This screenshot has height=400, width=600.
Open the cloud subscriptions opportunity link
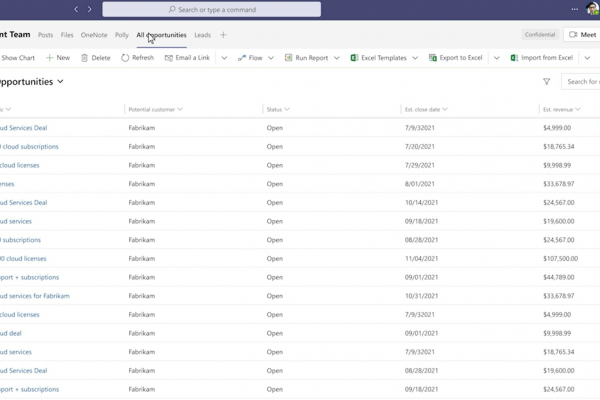click(29, 147)
